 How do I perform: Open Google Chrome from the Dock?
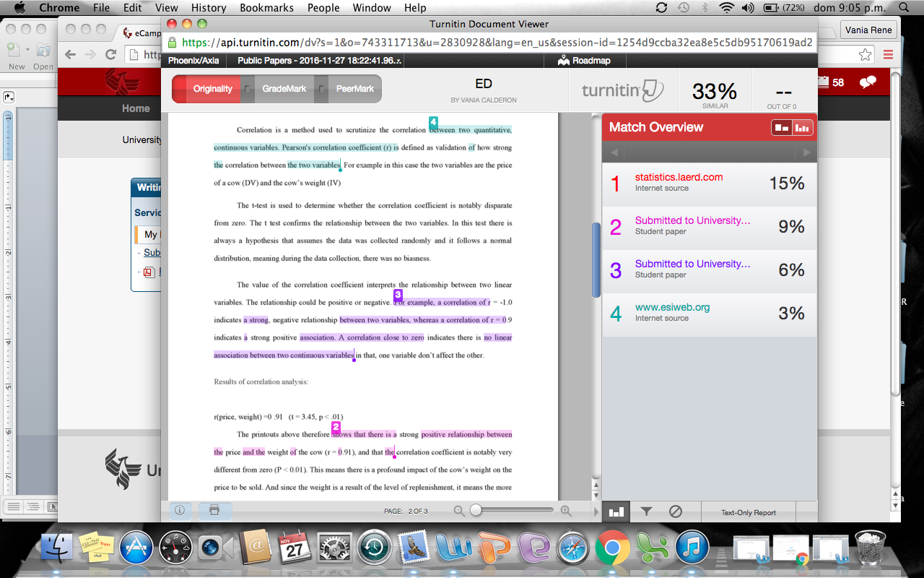[x=613, y=548]
